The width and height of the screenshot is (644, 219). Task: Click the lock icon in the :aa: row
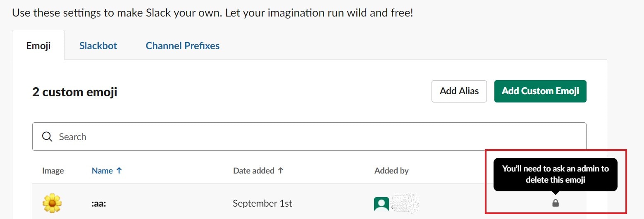point(556,203)
